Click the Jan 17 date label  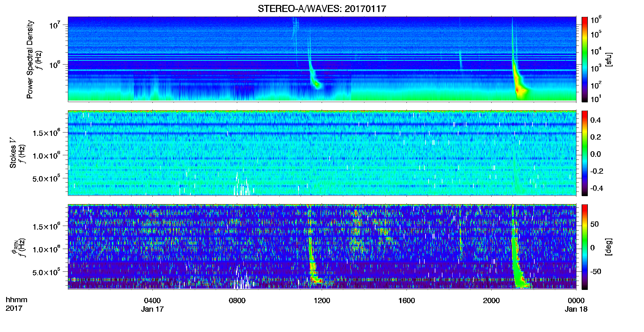[x=152, y=309]
